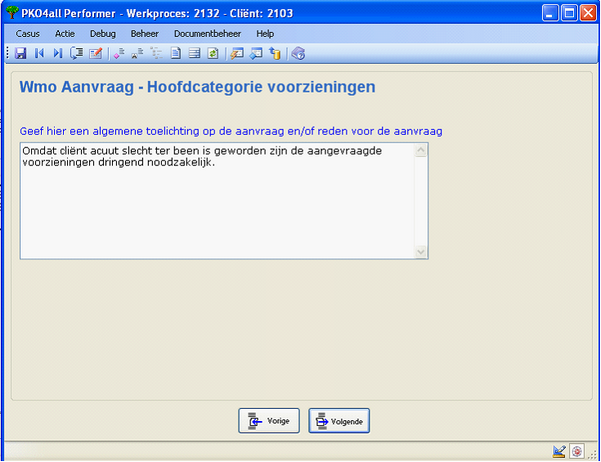
Task: Go to the last step toolbar arrow
Action: [57, 53]
